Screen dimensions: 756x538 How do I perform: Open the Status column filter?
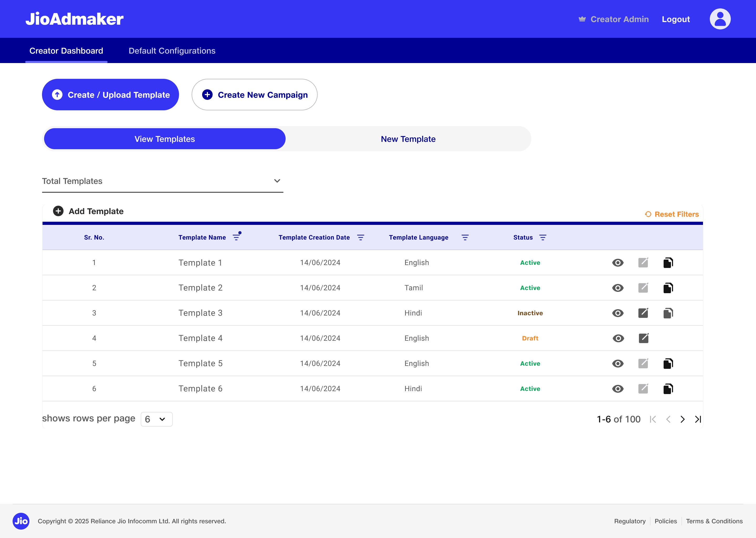(543, 237)
